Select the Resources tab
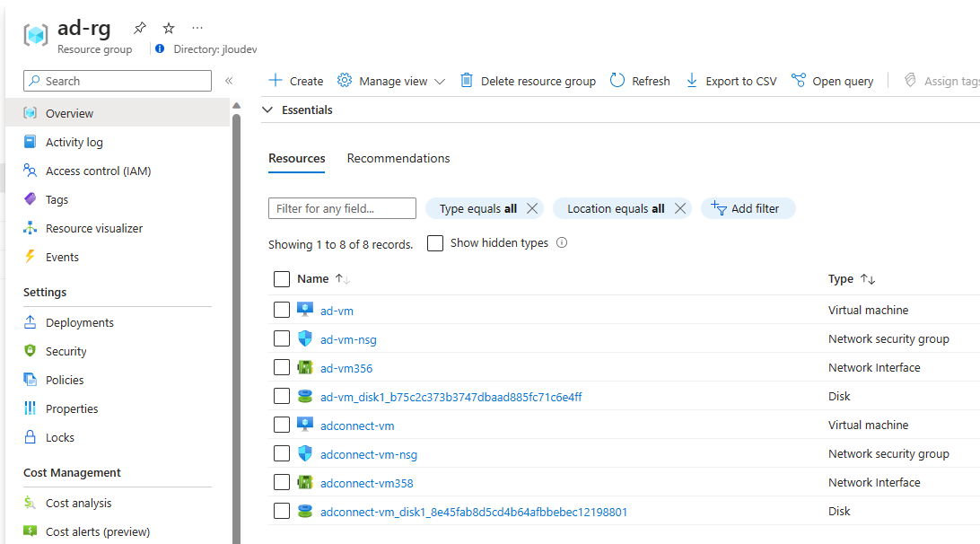980x544 pixels. [297, 158]
